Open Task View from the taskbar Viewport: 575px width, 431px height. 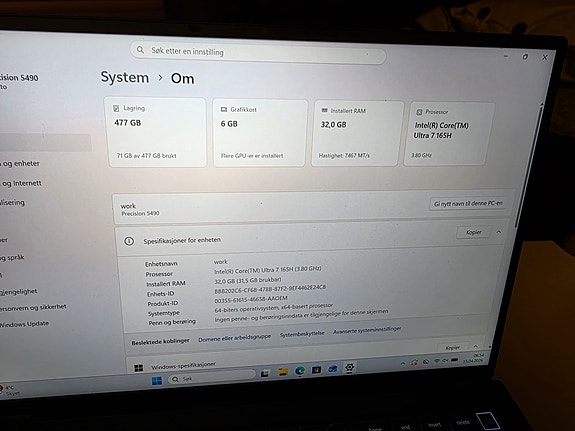point(265,374)
